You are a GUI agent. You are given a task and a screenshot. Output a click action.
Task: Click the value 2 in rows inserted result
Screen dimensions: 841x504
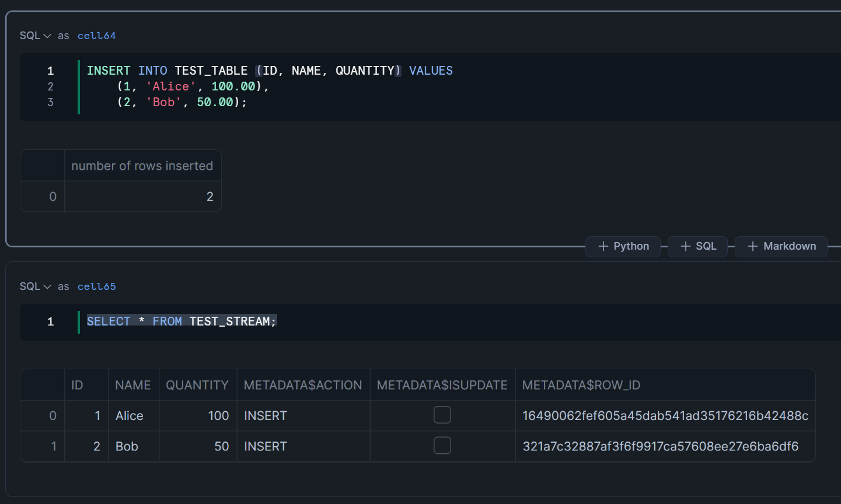click(142, 197)
